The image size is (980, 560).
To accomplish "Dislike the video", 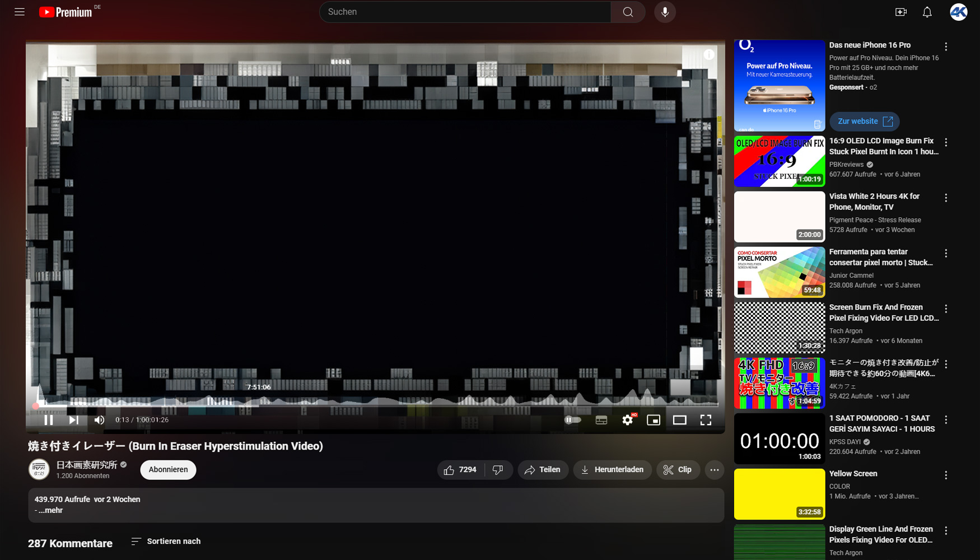I will click(x=498, y=470).
